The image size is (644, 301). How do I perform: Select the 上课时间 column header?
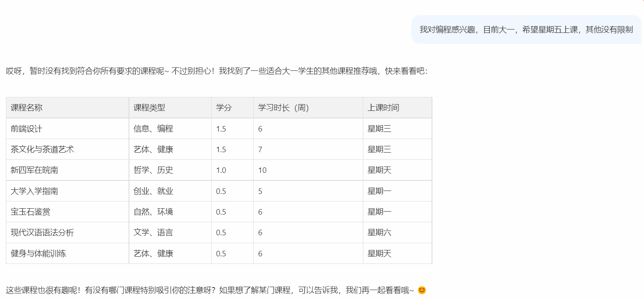coord(381,107)
